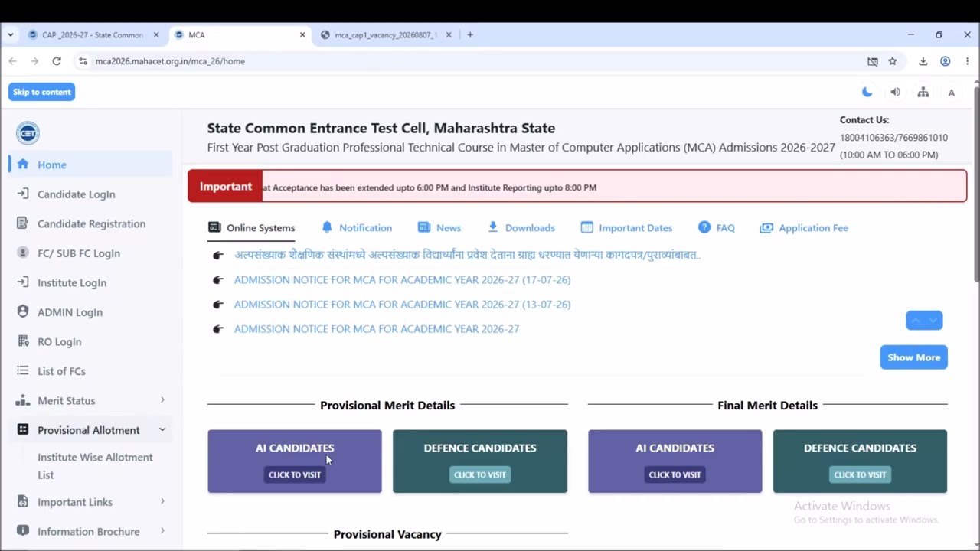The height and width of the screenshot is (551, 980).
Task: Click the Candidate LogIn arrow icon
Action: click(23, 194)
